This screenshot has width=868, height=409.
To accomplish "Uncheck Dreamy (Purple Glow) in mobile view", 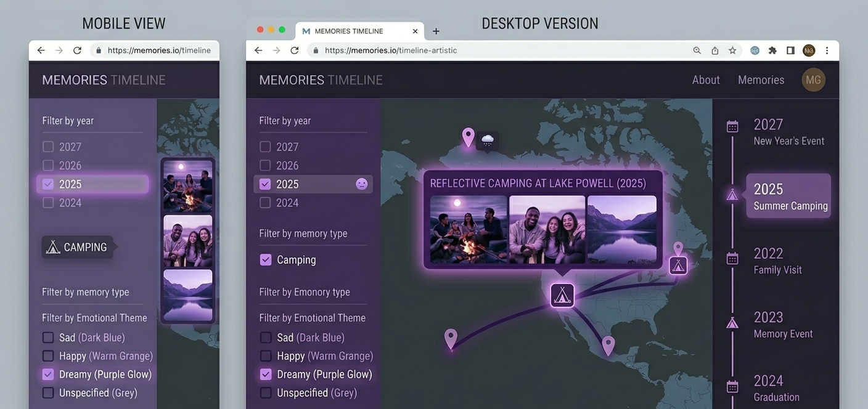I will pyautogui.click(x=48, y=374).
